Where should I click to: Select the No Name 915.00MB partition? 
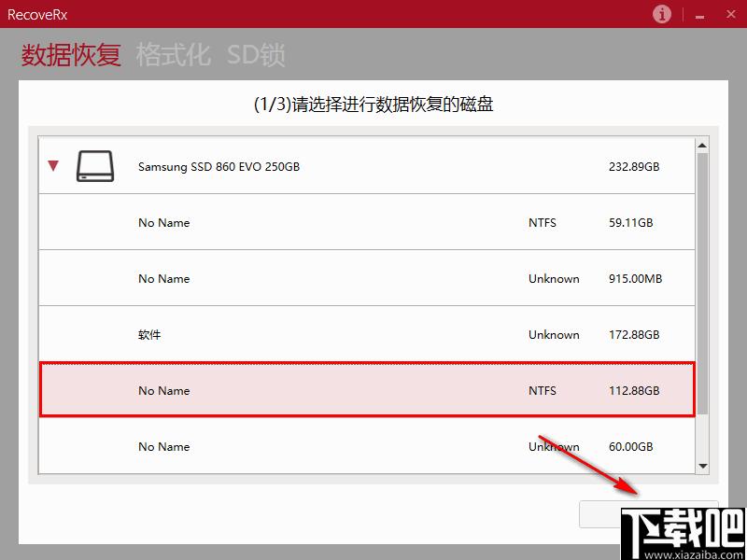pos(367,278)
